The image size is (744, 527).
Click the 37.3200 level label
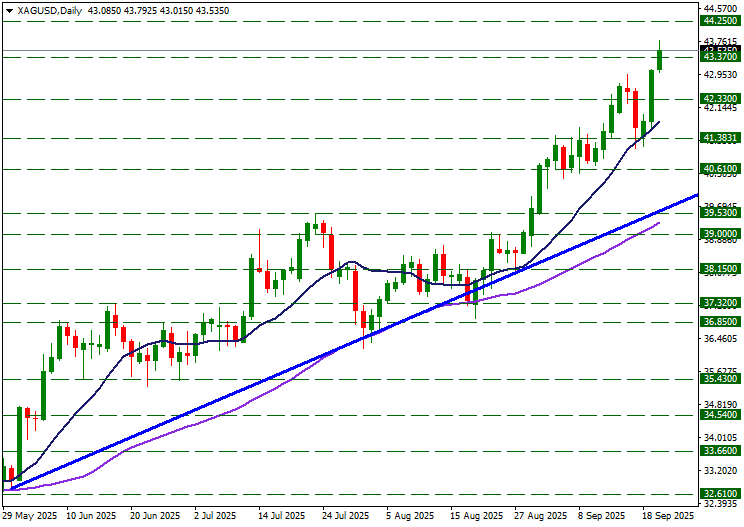click(720, 303)
